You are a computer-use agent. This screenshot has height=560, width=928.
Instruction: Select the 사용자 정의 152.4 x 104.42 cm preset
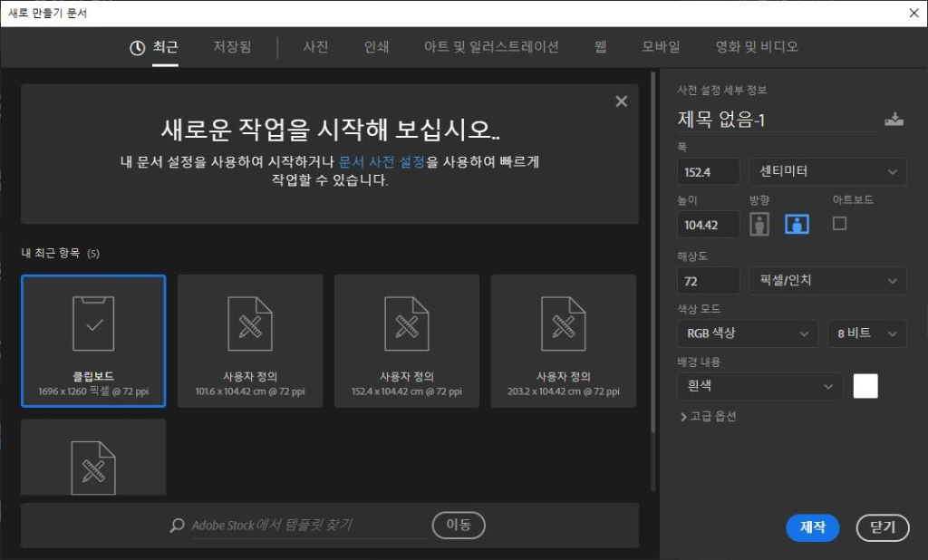(407, 341)
